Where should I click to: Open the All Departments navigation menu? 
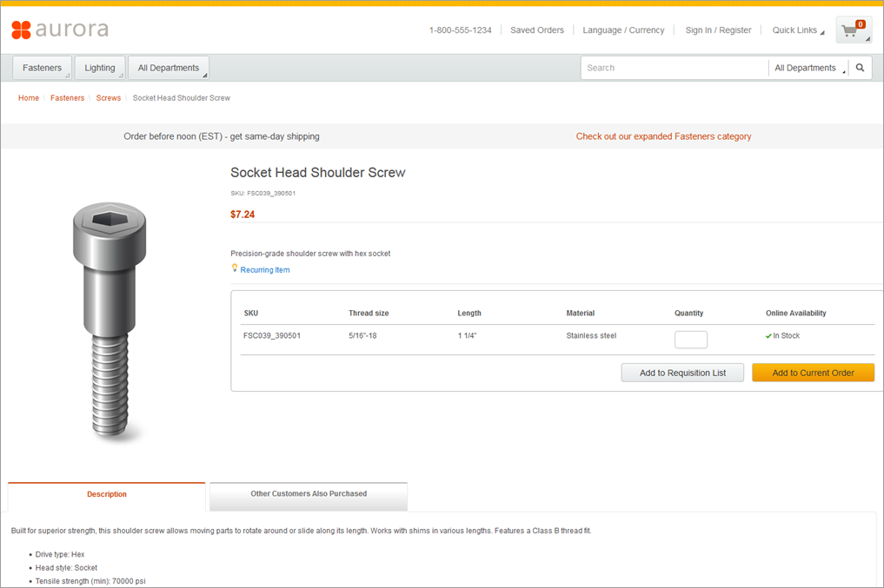[x=169, y=68]
